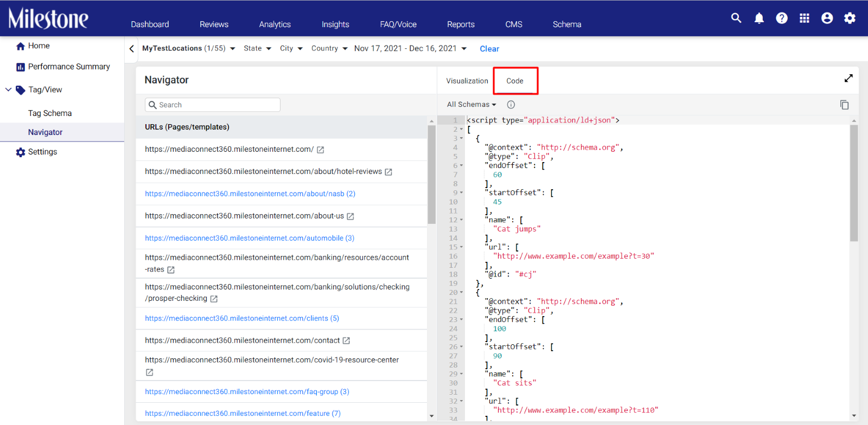Open the City filter dropdown
The image size is (868, 425).
pyautogui.click(x=291, y=48)
